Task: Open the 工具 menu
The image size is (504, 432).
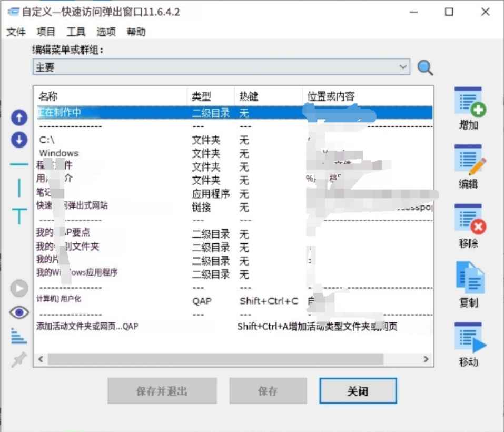Action: (x=75, y=32)
